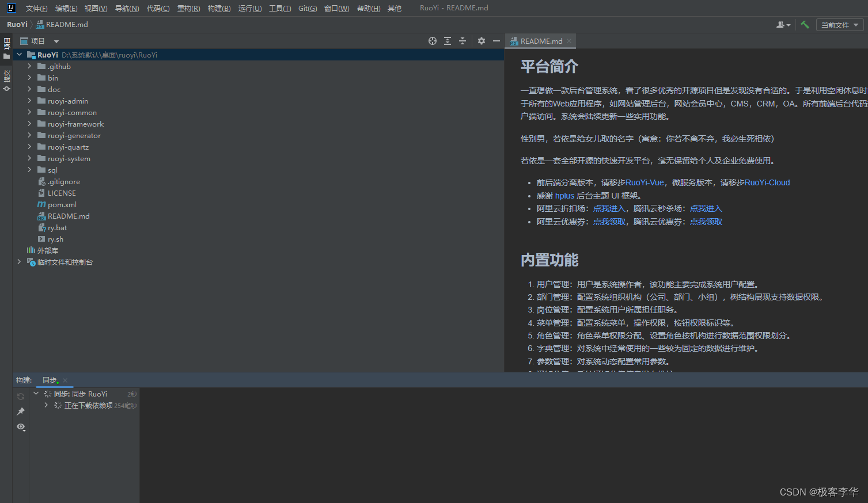The width and height of the screenshot is (868, 503).
Task: Expand the ruoyi-framework module
Action: [x=30, y=124]
